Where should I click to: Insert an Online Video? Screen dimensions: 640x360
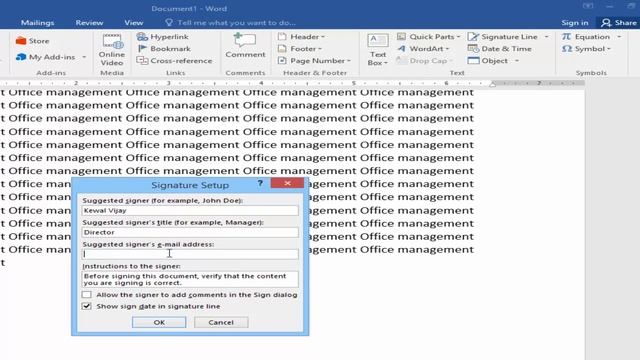coord(111,50)
